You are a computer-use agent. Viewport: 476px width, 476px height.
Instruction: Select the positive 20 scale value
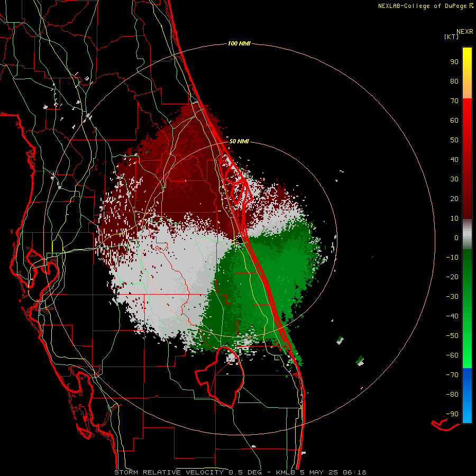[x=454, y=198]
